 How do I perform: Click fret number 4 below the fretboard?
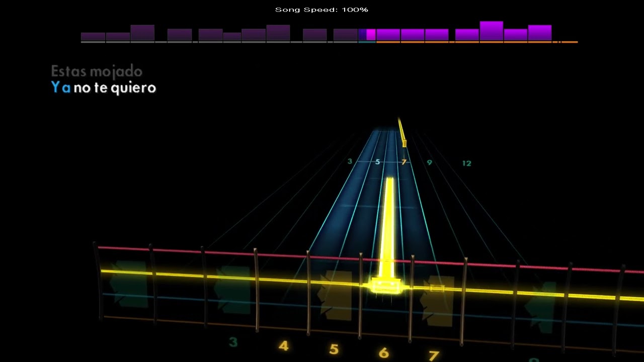click(x=283, y=346)
